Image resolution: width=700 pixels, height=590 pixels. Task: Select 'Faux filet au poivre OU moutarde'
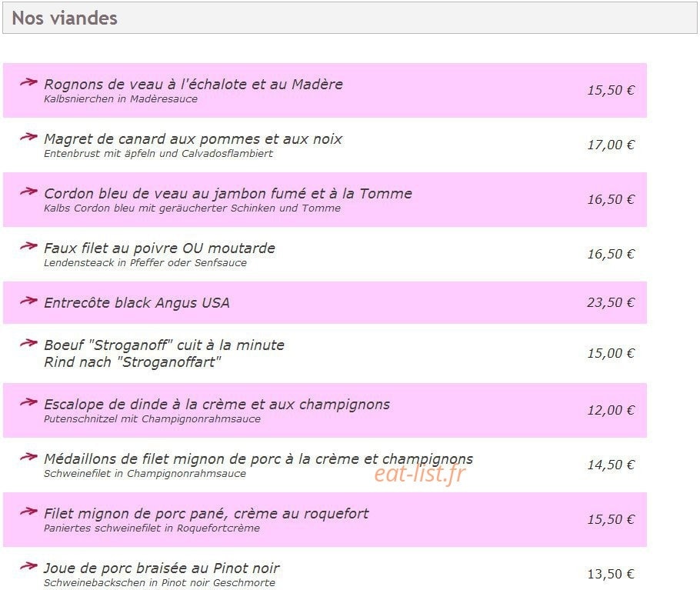coord(159,248)
